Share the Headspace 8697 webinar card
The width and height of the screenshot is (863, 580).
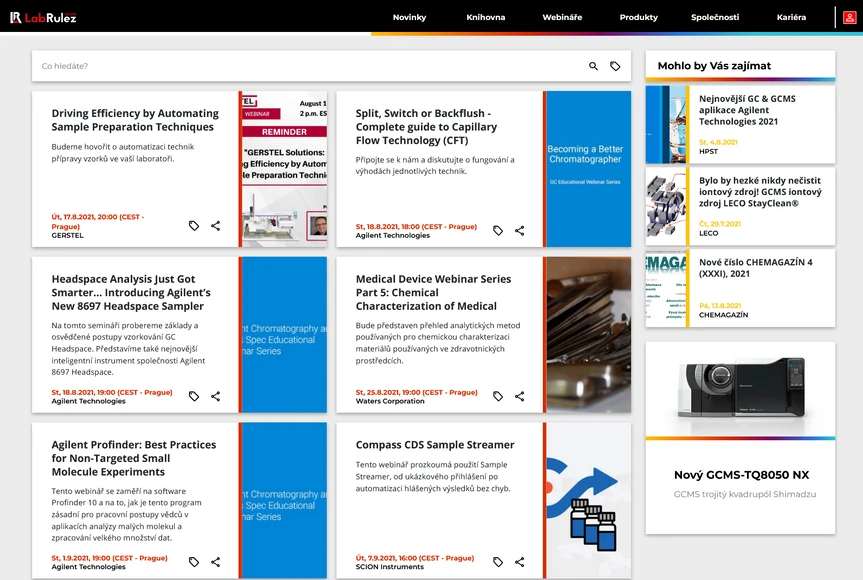215,396
